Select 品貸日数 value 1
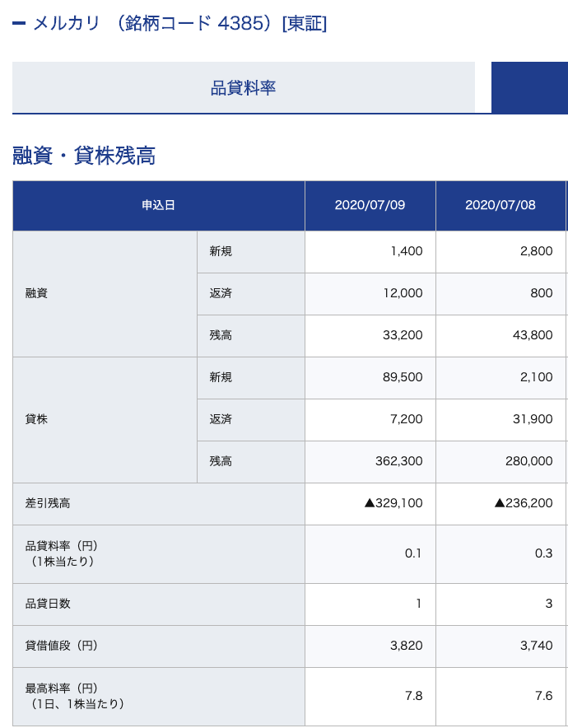 click(418, 604)
